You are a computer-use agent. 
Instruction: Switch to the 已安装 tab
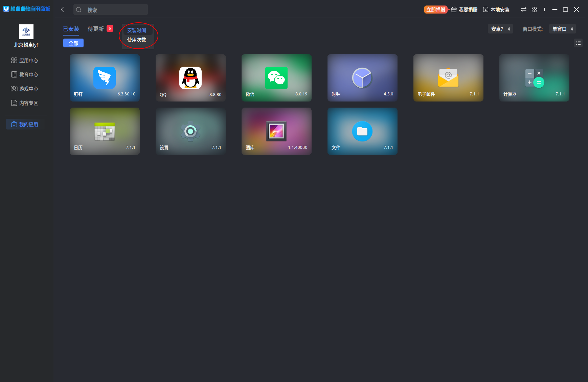tap(71, 29)
